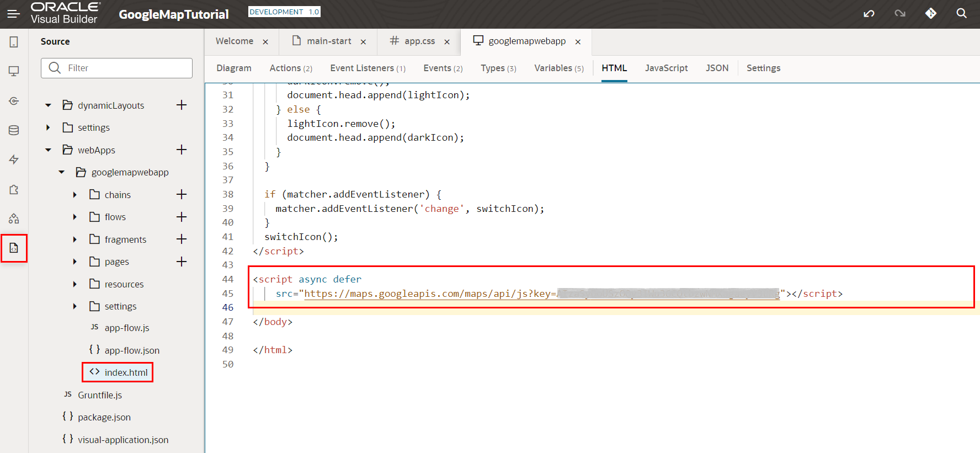980x453 pixels.
Task: Open Web Applications monitor icon in sidebar
Action: 14,71
